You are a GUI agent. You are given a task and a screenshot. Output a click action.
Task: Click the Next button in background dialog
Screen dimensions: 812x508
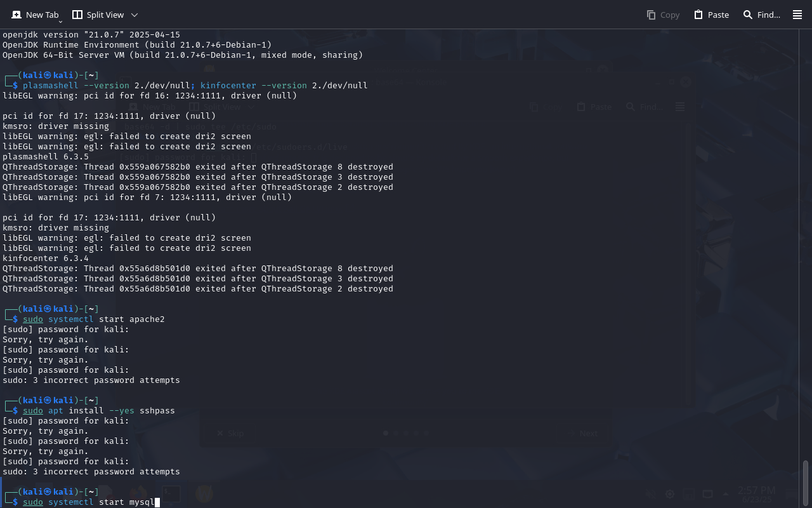click(x=583, y=434)
